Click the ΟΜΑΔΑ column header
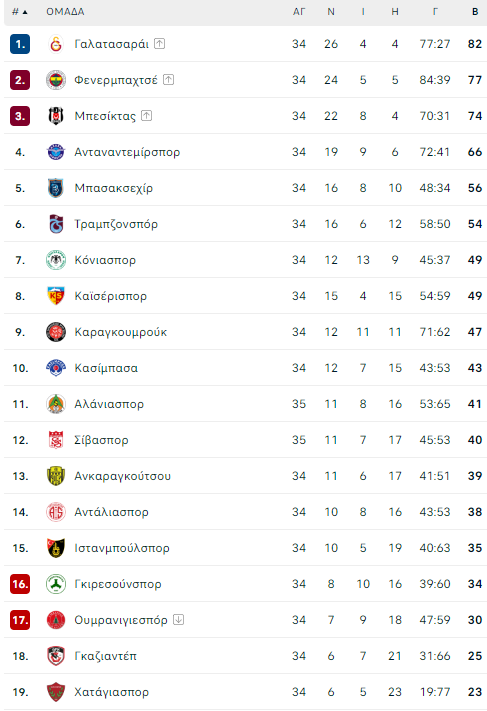This screenshot has height=711, width=487. (65, 12)
